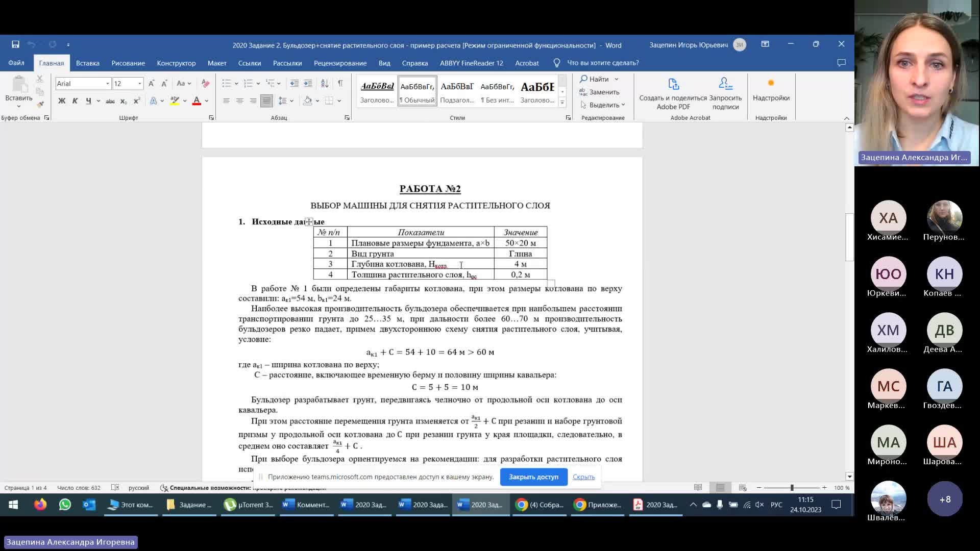Open the Вставка ribbon tab
This screenshot has width=980, height=551.
tap(87, 63)
